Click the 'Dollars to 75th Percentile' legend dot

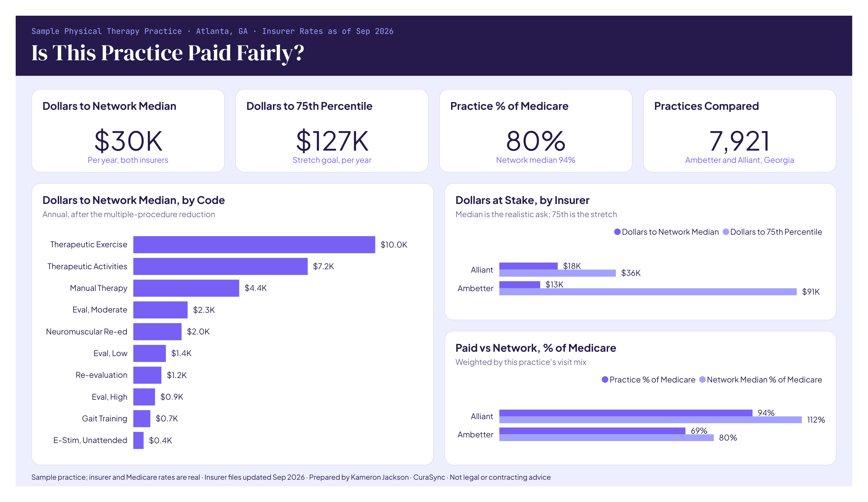726,232
